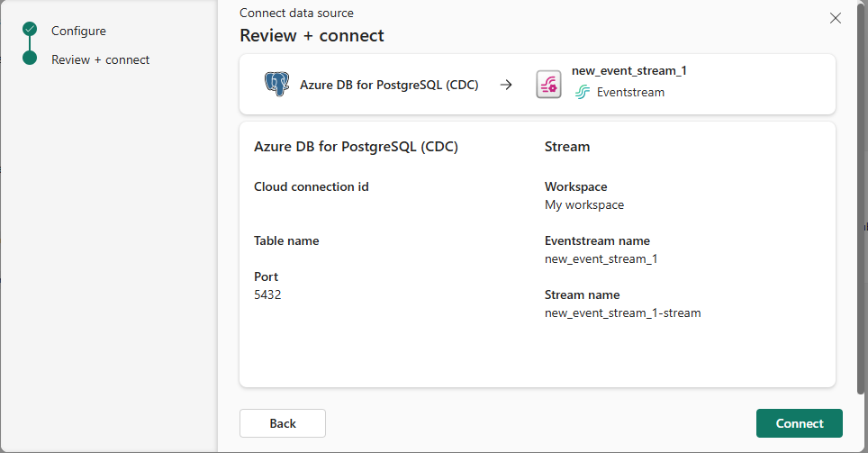868x453 pixels.
Task: Click the green Configure step checkmark icon
Action: click(30, 30)
